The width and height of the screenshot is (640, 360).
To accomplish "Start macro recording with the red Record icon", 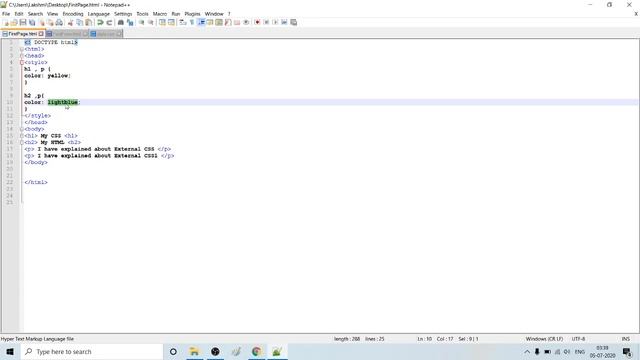I will [x=257, y=22].
